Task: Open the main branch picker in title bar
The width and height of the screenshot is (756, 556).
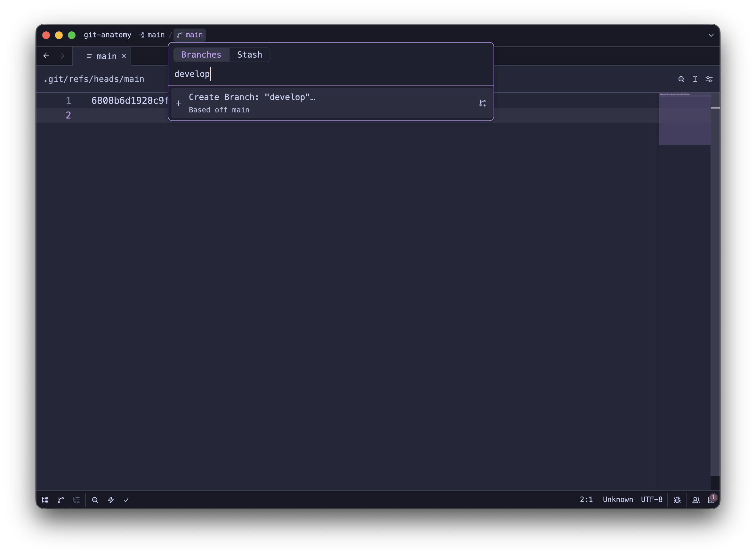Action: 190,35
